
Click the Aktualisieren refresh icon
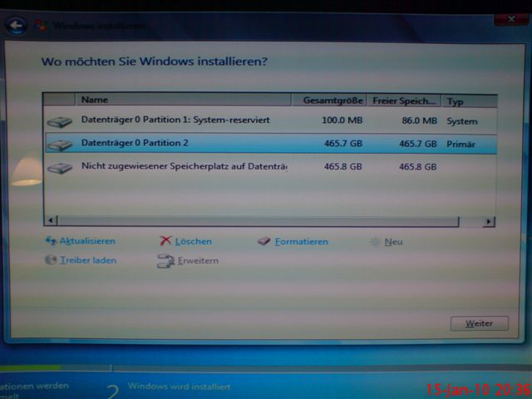51,241
